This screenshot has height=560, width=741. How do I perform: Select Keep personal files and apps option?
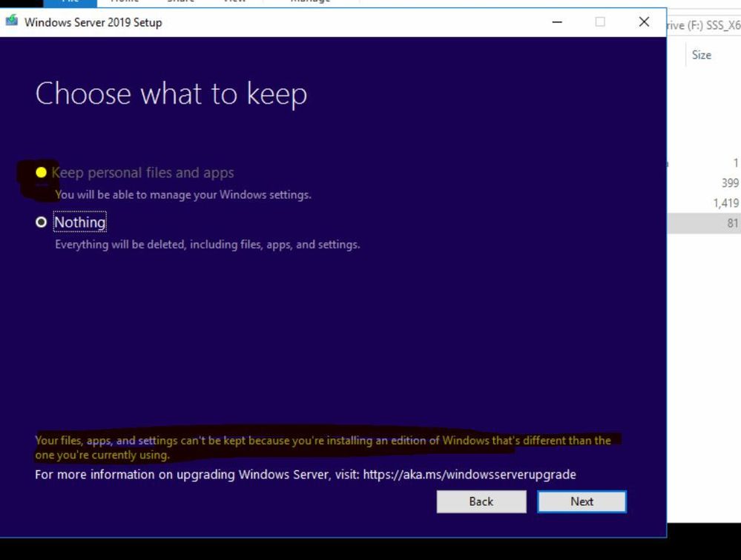click(41, 173)
